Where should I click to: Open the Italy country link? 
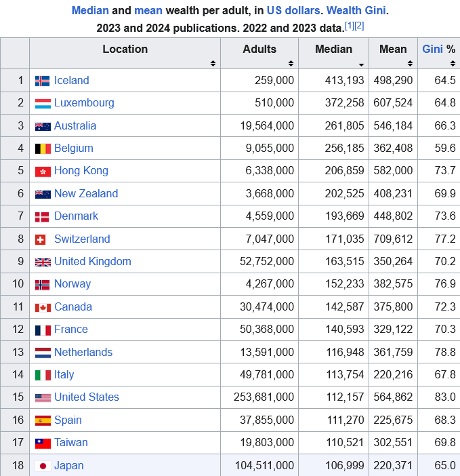pos(64,374)
